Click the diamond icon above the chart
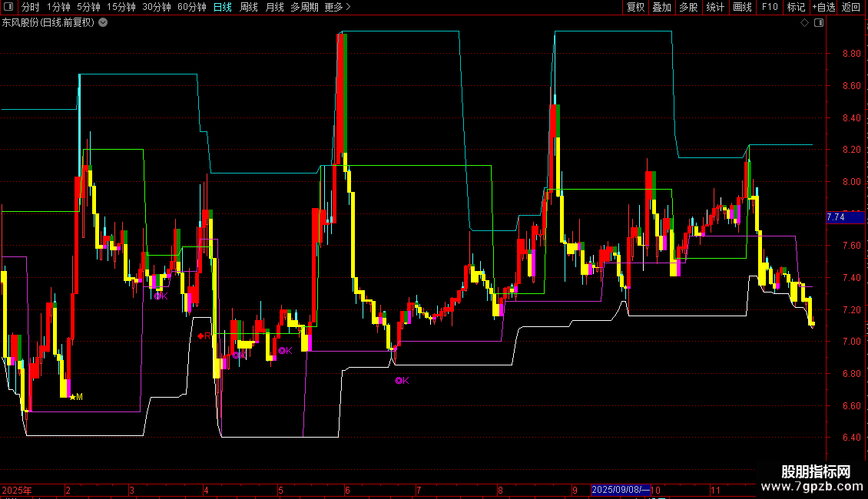 click(x=805, y=23)
